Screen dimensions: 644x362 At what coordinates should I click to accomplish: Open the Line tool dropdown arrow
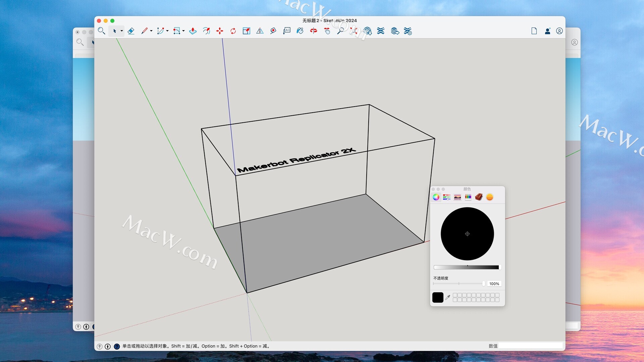[x=151, y=31]
